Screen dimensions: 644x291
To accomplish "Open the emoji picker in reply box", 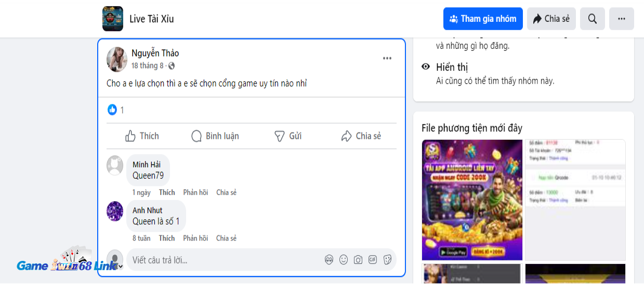I will coord(343,260).
